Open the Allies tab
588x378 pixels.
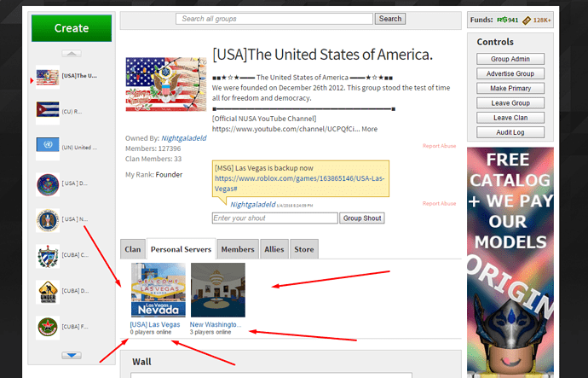pos(274,249)
